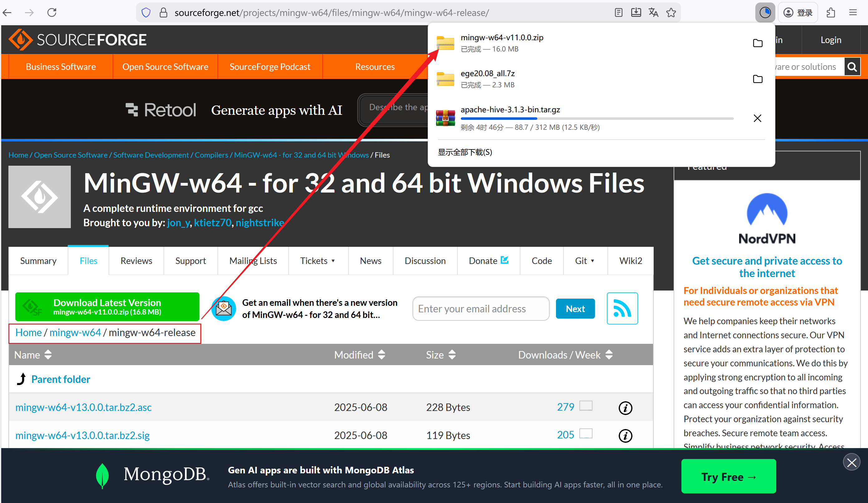This screenshot has height=503, width=868.
Task: Sort the list by Downloads / Week
Action: point(565,354)
